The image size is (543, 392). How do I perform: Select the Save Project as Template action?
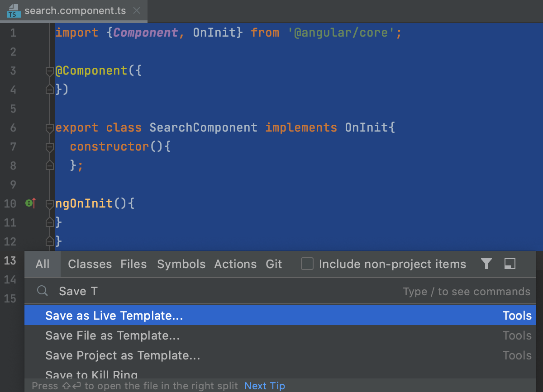click(122, 355)
